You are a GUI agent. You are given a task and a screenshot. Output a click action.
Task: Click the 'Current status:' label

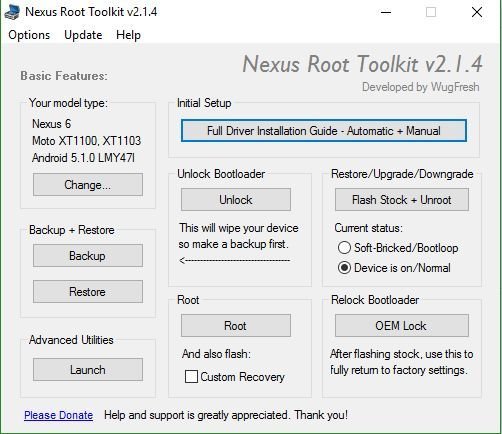coord(368,228)
